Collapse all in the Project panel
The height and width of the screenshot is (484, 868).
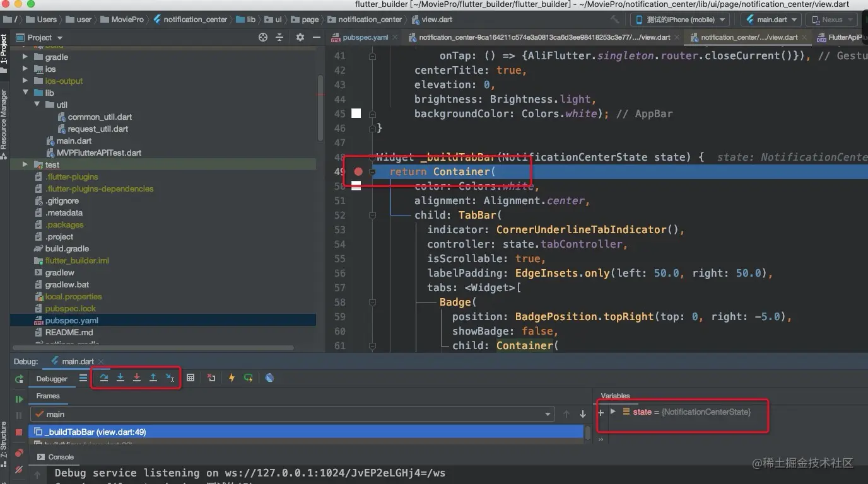[x=280, y=38]
